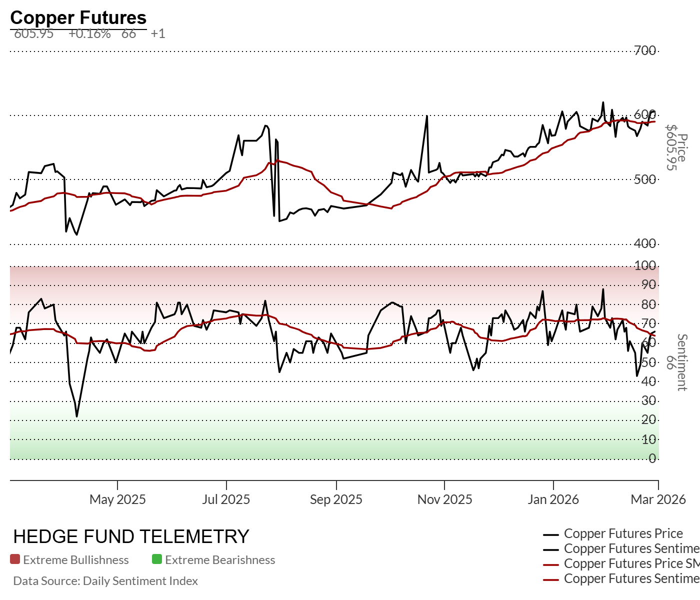Select the Jul 2025 x-axis label
The height and width of the screenshot is (600, 700).
click(226, 499)
